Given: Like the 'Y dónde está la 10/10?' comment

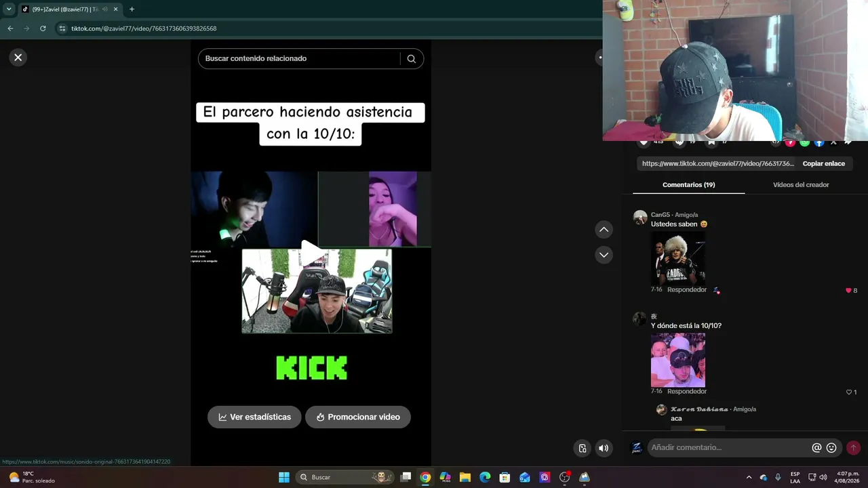Looking at the screenshot, I should (x=848, y=392).
